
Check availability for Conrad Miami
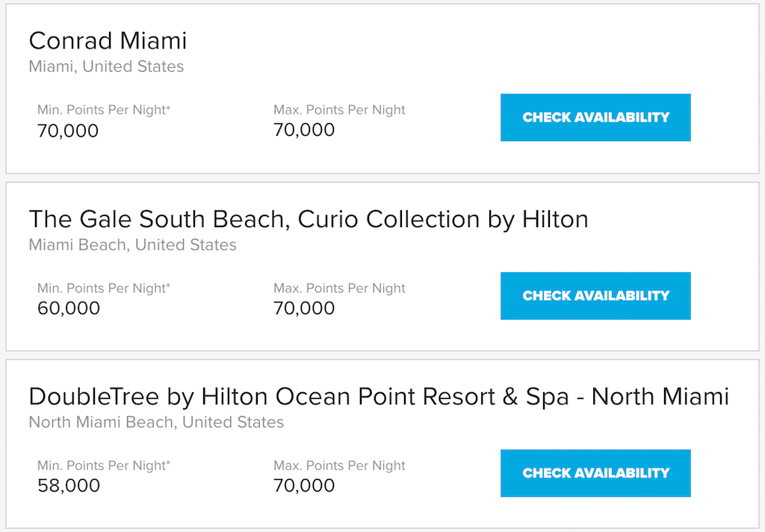pyautogui.click(x=595, y=117)
